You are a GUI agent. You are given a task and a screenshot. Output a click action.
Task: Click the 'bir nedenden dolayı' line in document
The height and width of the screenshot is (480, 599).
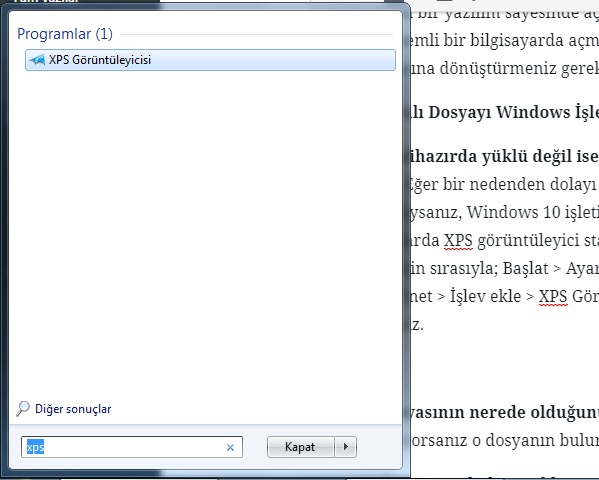pos(504,185)
